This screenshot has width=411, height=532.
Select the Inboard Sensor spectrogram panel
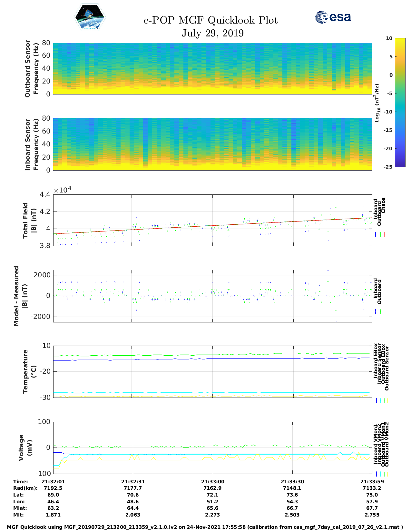click(212, 144)
